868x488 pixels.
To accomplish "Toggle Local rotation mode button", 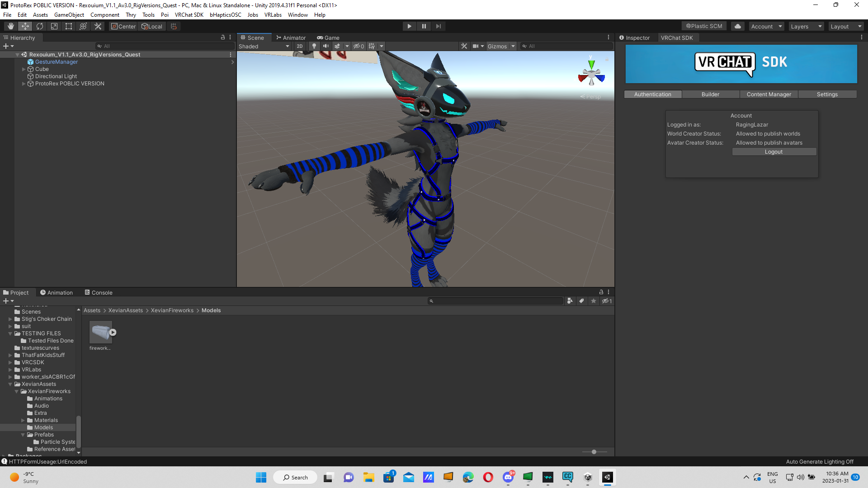I will tap(152, 26).
